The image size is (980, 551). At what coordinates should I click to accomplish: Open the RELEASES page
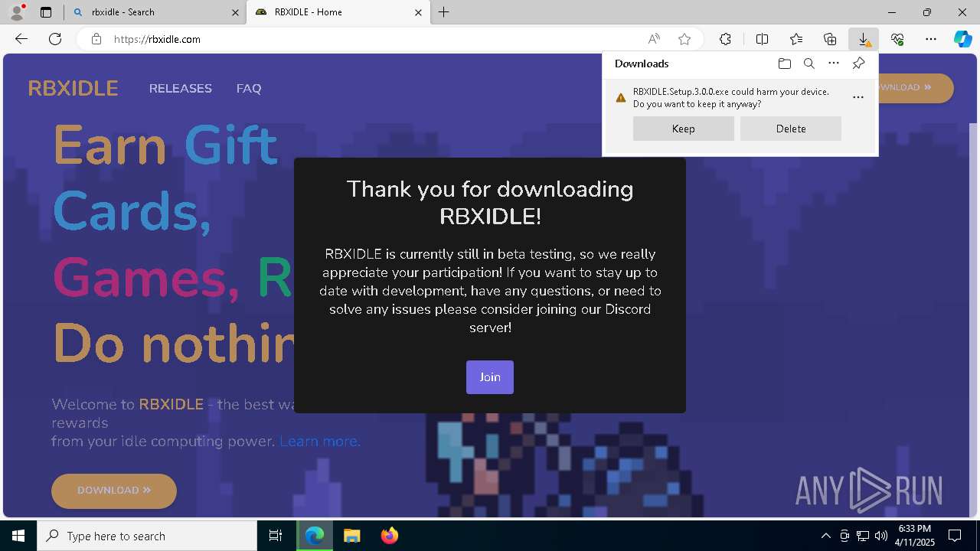click(x=181, y=89)
